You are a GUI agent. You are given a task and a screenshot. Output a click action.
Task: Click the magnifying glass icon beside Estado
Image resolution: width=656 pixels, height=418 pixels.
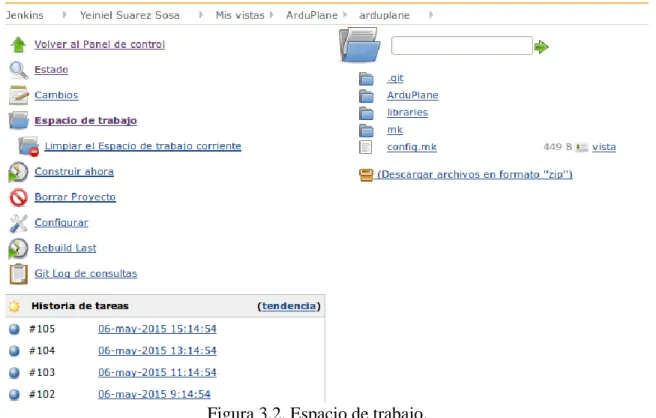click(18, 70)
